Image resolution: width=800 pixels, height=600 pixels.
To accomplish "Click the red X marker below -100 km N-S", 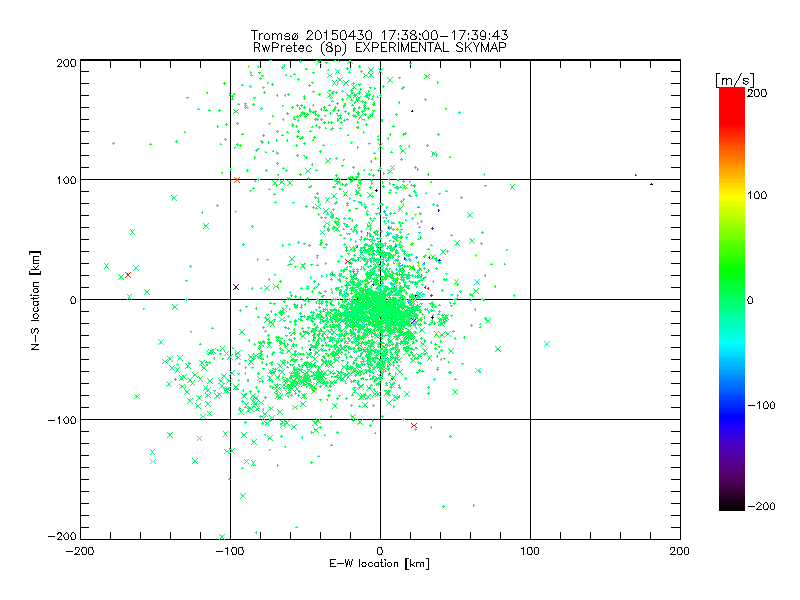I will 414,426.
